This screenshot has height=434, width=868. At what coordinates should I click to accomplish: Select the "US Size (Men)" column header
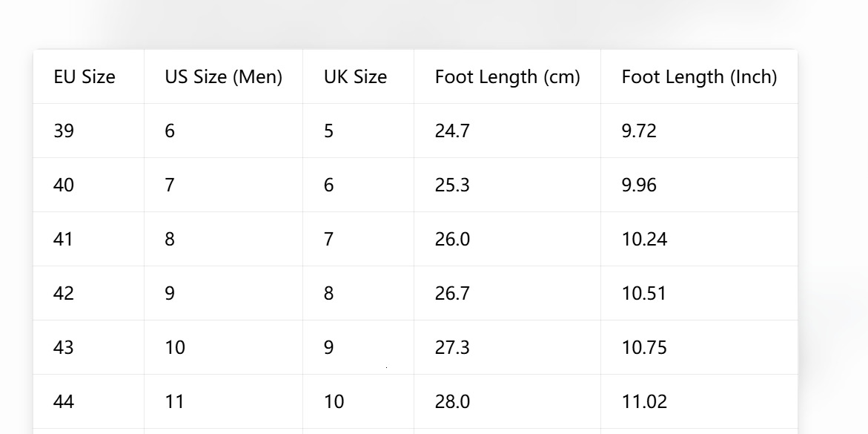[224, 76]
